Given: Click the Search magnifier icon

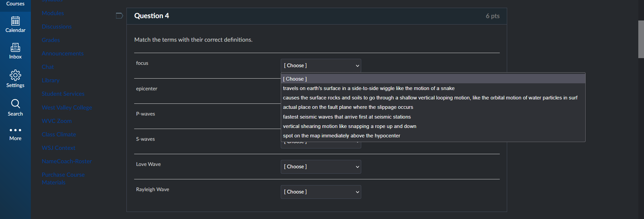Looking at the screenshot, I should (15, 104).
